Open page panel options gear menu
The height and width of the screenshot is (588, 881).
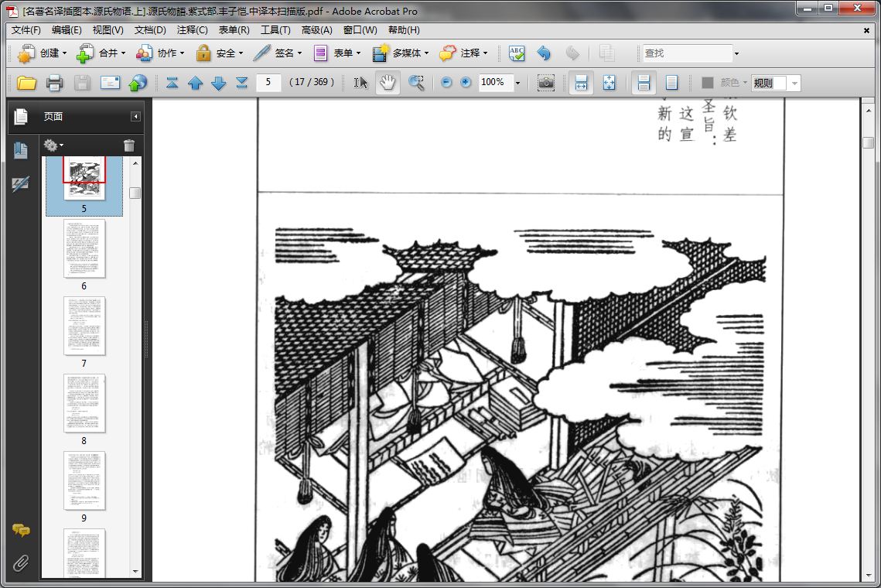click(x=53, y=145)
